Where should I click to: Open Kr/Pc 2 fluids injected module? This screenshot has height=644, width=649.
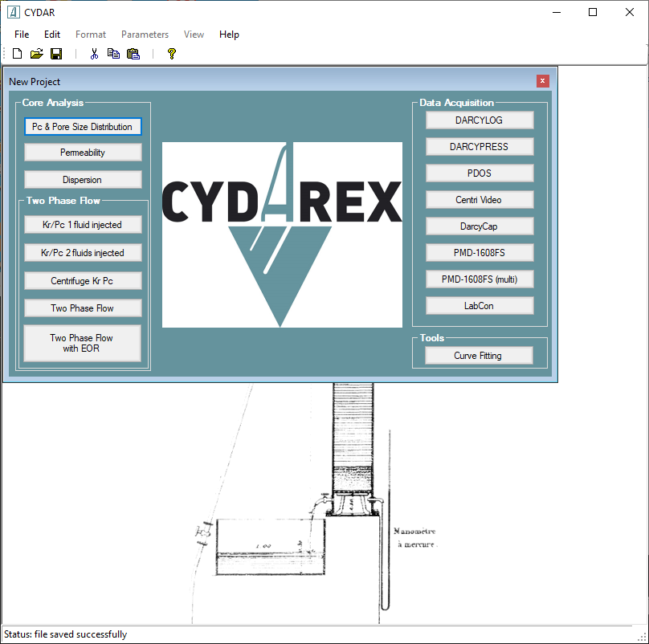coord(83,253)
